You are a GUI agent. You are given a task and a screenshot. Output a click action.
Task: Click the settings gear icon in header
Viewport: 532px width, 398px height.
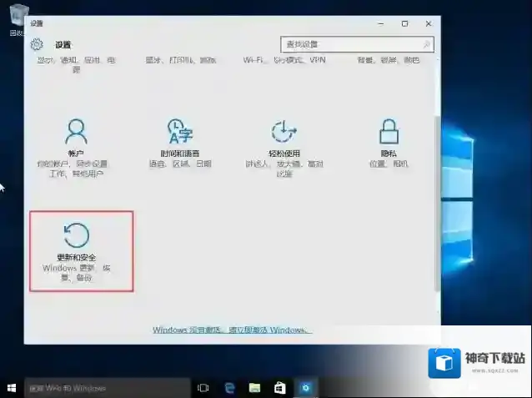[x=37, y=44]
